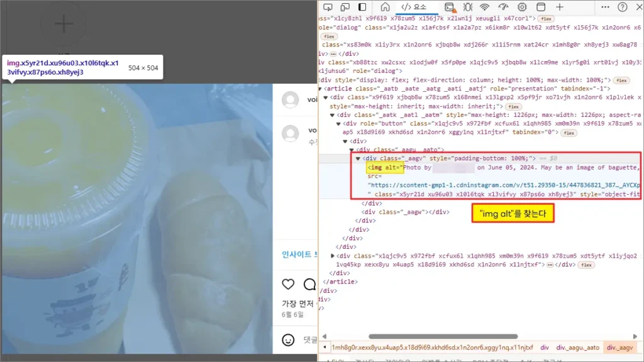Open the Network wifi panel
644x362 pixels.
(x=485, y=7)
